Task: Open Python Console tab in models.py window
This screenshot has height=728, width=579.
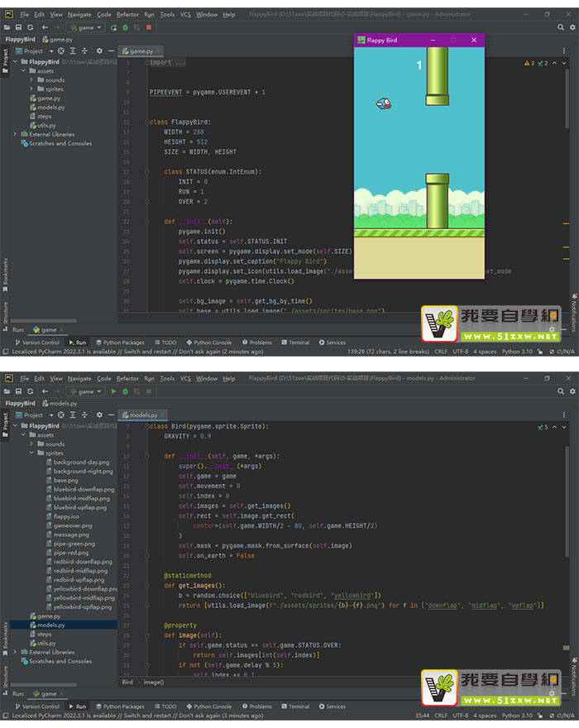Action: pos(209,706)
